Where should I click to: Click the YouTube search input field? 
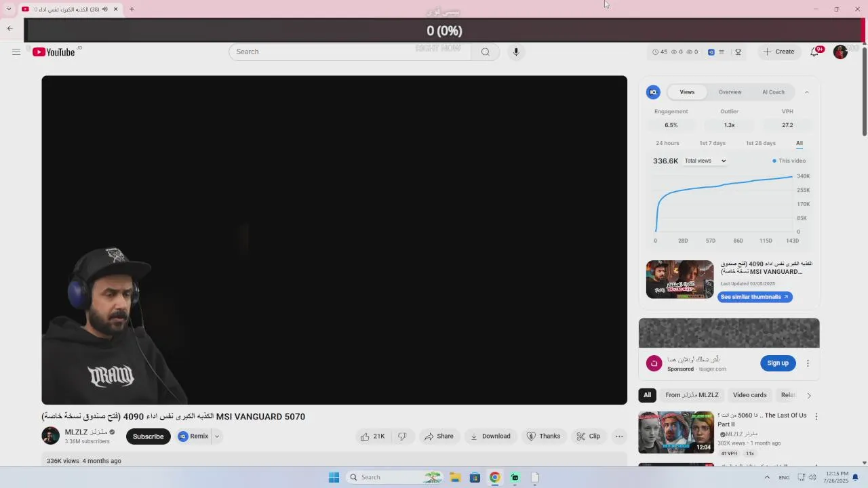click(350, 52)
